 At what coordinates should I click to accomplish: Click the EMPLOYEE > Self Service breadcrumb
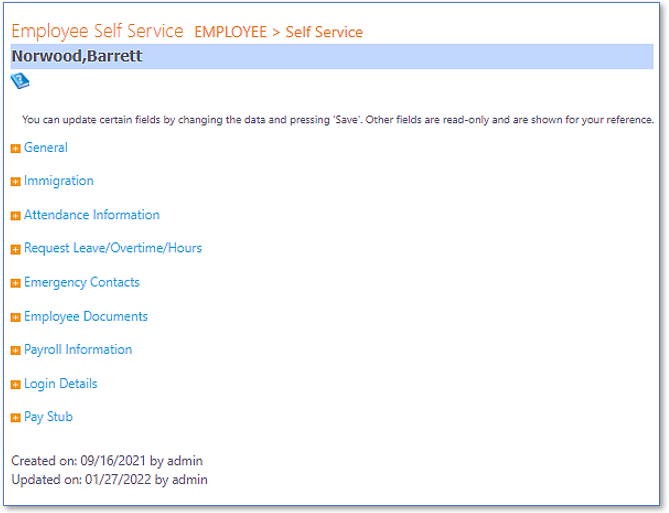click(279, 32)
